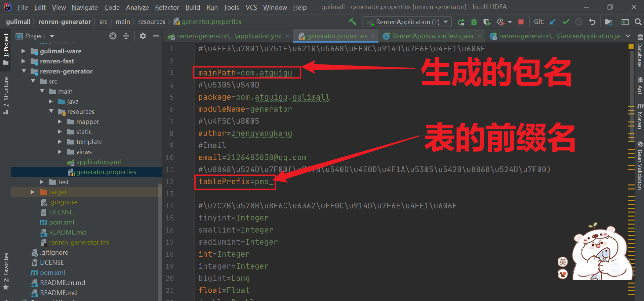Open the Project view dropdown
The height and width of the screenshot is (301, 644).
point(52,36)
